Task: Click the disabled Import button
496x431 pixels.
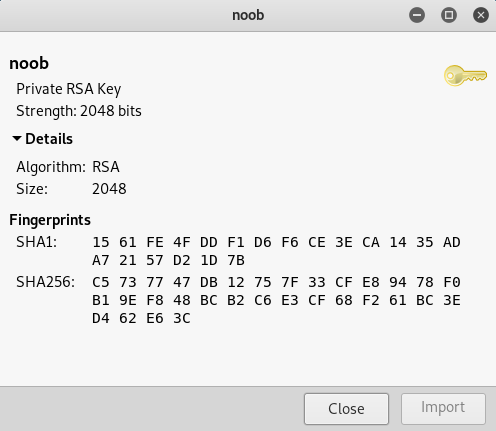Action: pyautogui.click(x=443, y=409)
